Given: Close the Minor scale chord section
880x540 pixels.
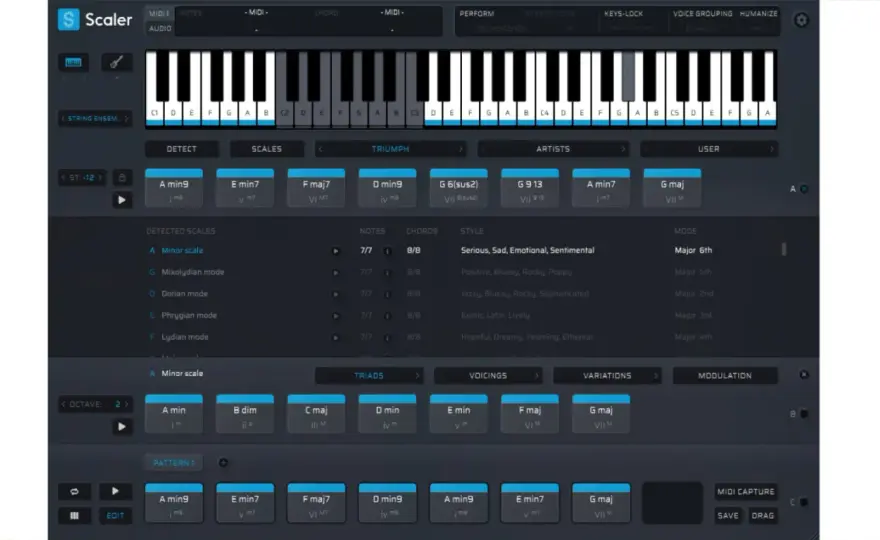Looking at the screenshot, I should coord(804,374).
